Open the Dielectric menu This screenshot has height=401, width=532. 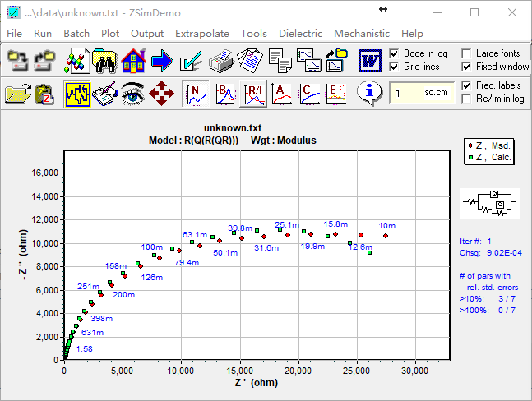coord(301,34)
